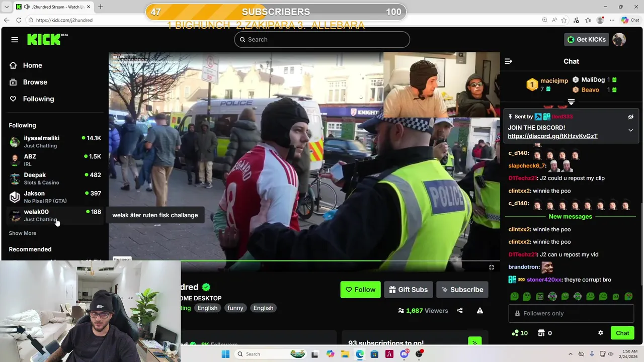This screenshot has height=362, width=644.
Task: Open the Discord invite link
Action: coord(552,136)
